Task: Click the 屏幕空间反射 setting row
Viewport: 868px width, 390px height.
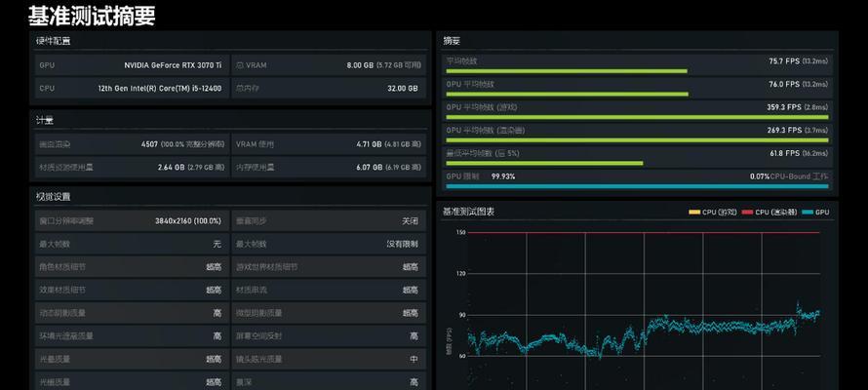Action: tap(329, 336)
